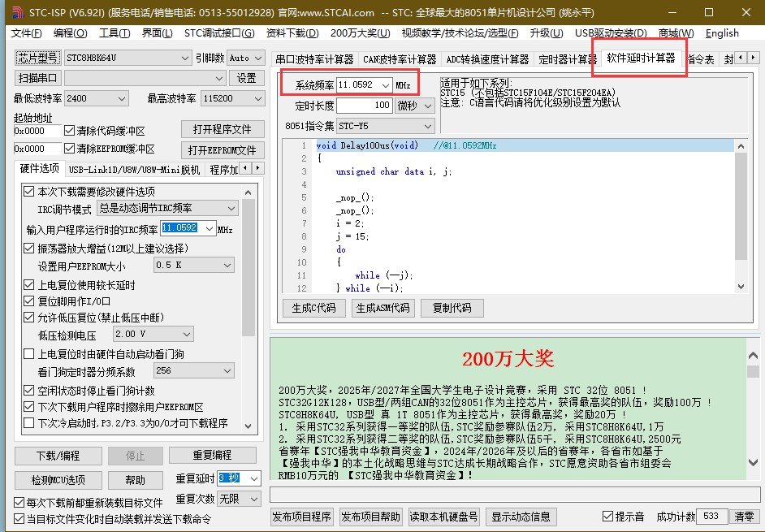Switch to ADC转换速度计算器 tab
The height and width of the screenshot is (532, 765).
[487, 59]
